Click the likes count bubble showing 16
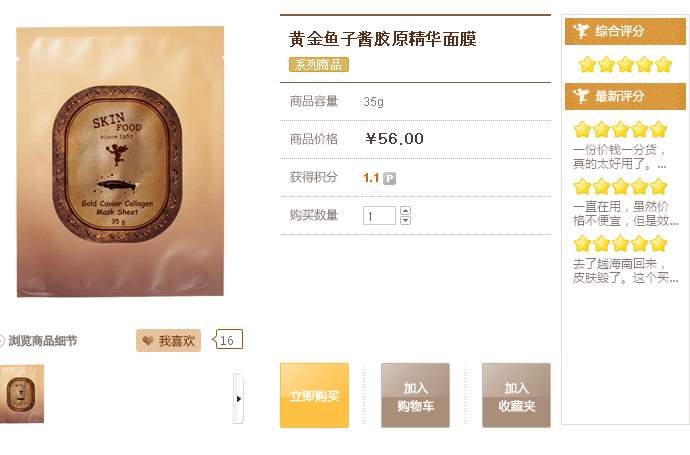 click(x=228, y=340)
